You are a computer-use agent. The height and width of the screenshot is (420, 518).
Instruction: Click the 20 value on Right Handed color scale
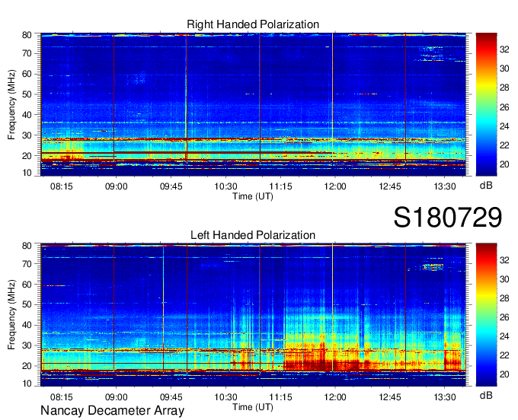tap(504, 164)
